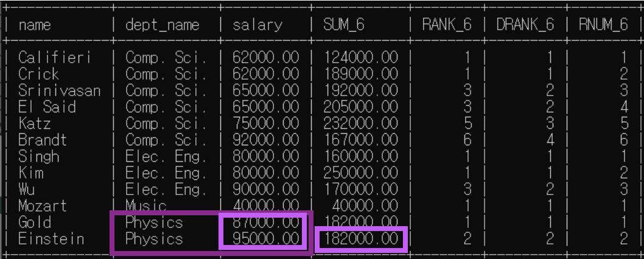The width and height of the screenshot is (644, 259).
Task: Select SUM_6 value 124000.00
Action: point(361,58)
